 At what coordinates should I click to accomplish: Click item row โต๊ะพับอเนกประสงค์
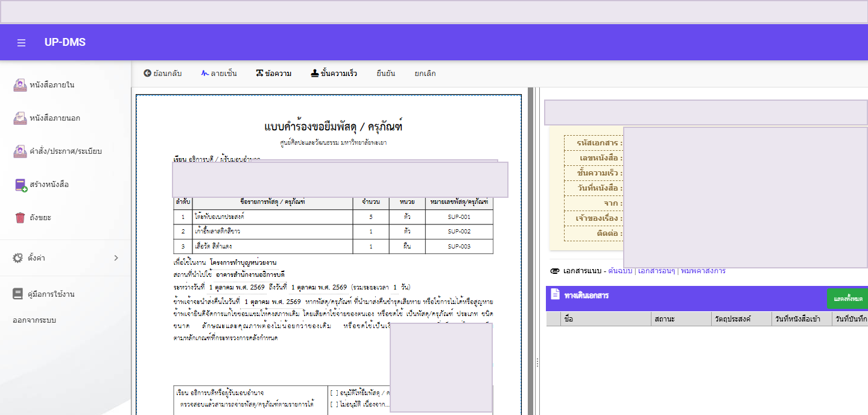333,217
